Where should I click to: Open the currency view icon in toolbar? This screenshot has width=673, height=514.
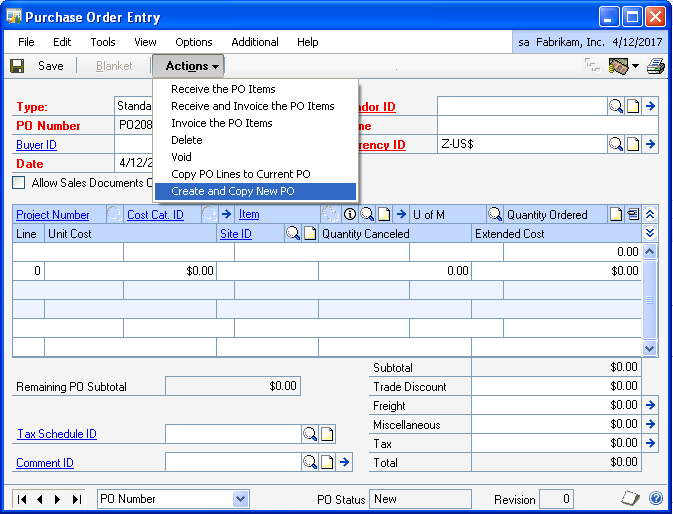(x=618, y=66)
